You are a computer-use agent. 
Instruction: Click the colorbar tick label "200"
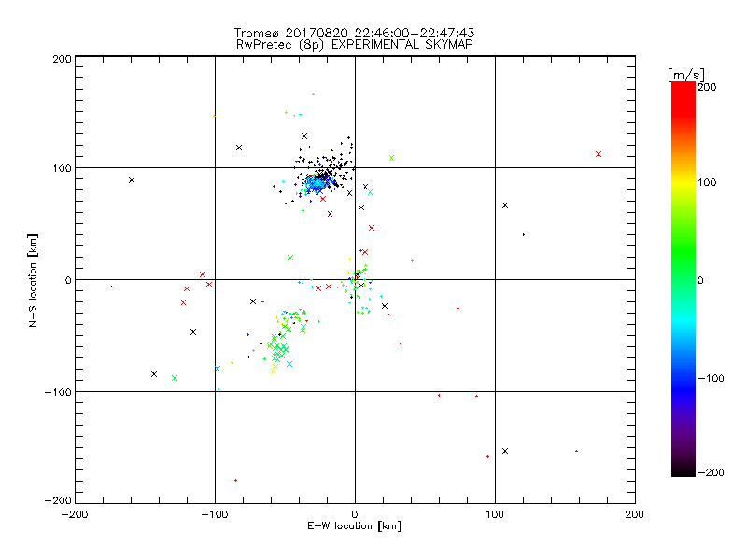point(707,87)
